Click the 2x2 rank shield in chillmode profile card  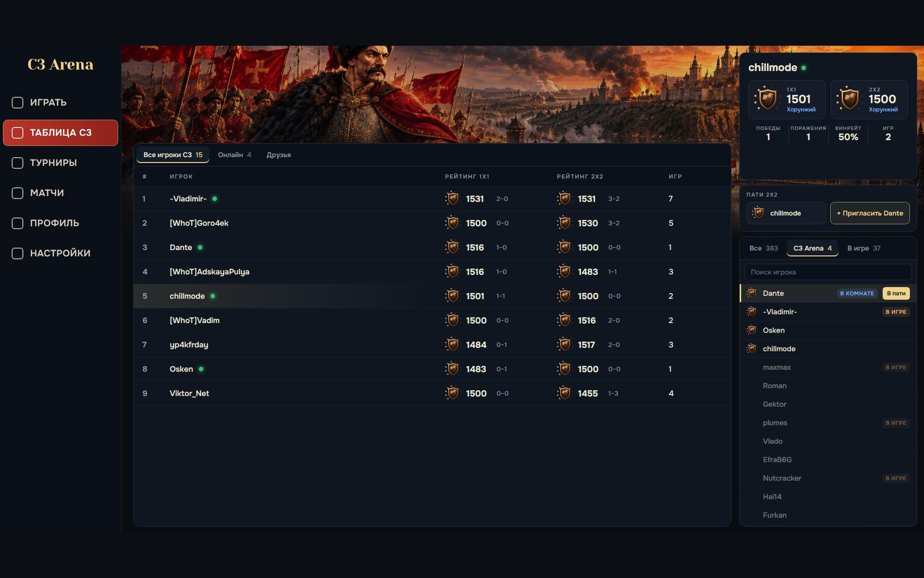click(849, 99)
